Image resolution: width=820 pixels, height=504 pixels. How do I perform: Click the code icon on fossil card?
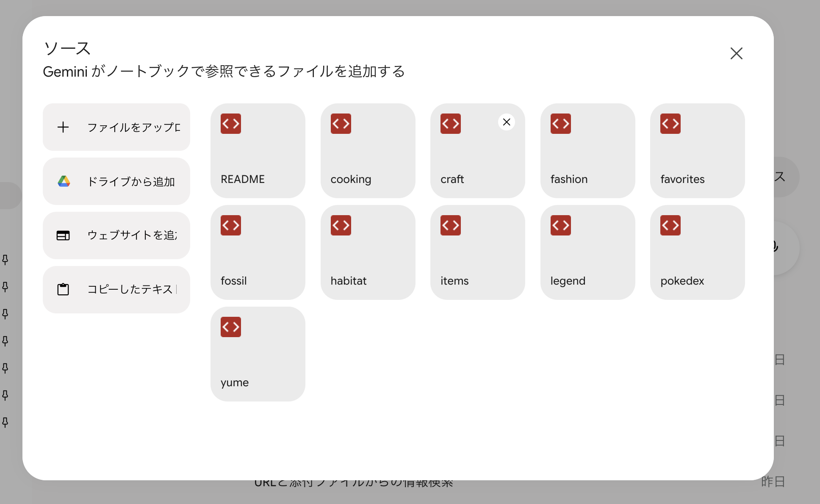tap(231, 225)
